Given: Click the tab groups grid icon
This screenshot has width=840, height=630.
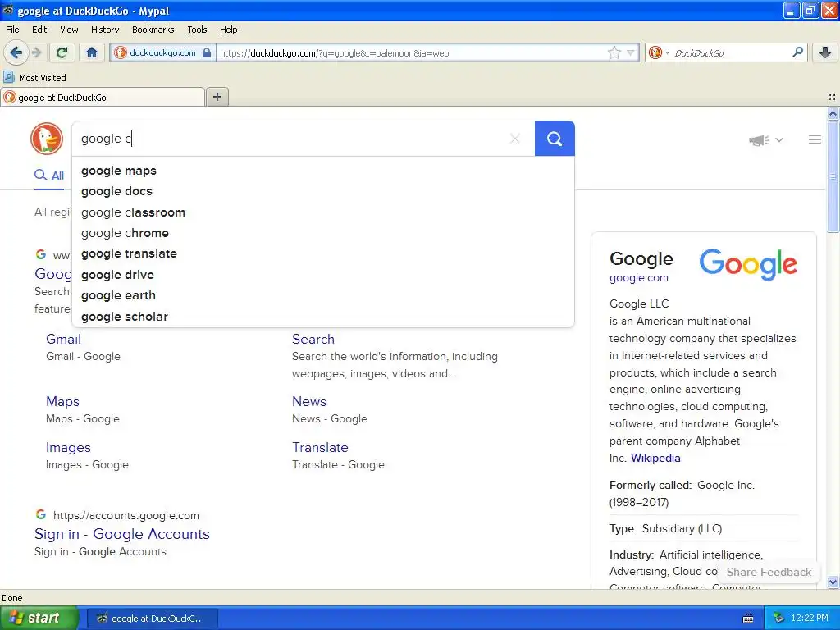Looking at the screenshot, I should pos(832,97).
